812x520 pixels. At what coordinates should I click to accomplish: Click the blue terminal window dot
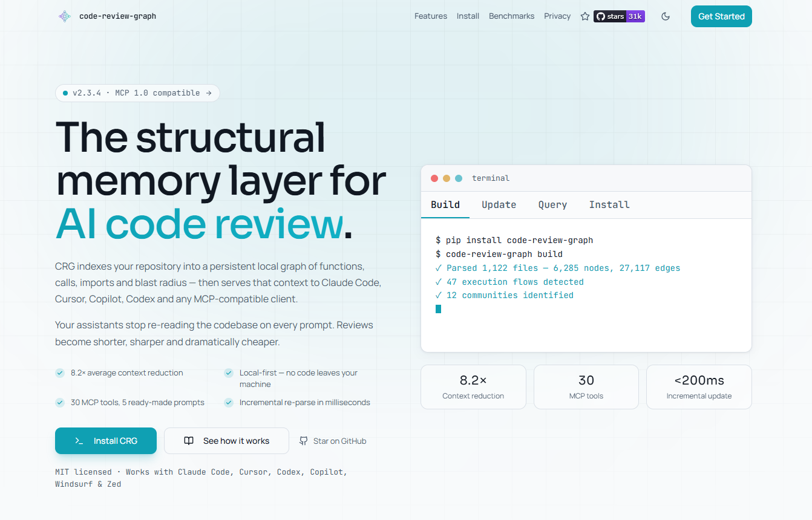coord(459,178)
